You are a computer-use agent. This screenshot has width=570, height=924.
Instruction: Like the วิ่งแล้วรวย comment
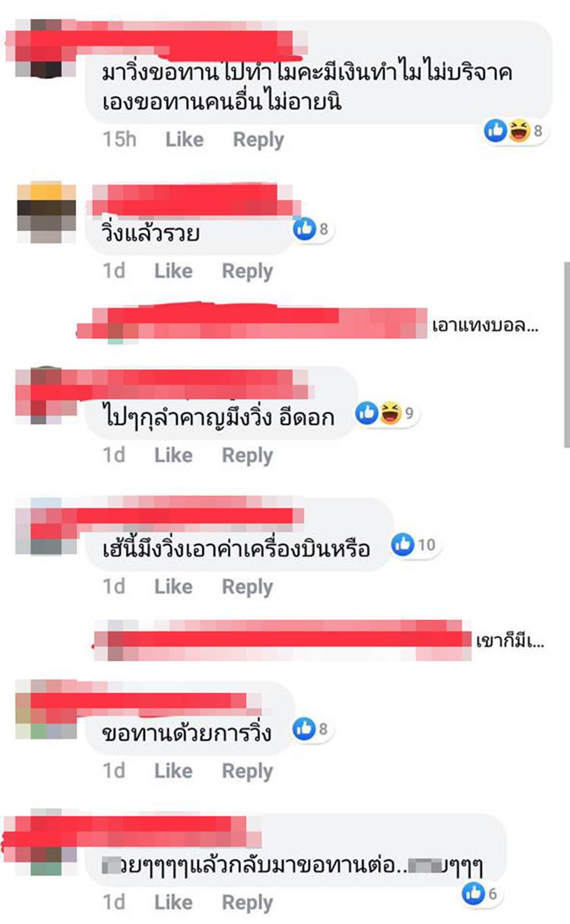coord(173,271)
